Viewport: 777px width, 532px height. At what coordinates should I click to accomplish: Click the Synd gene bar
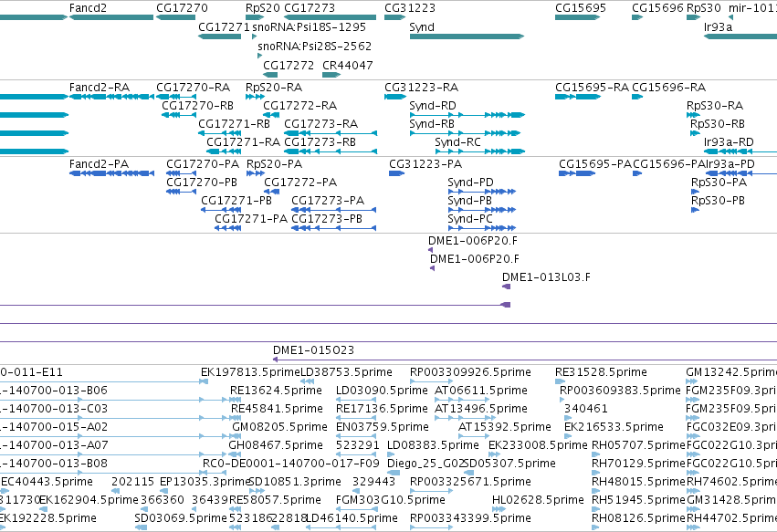(x=467, y=37)
